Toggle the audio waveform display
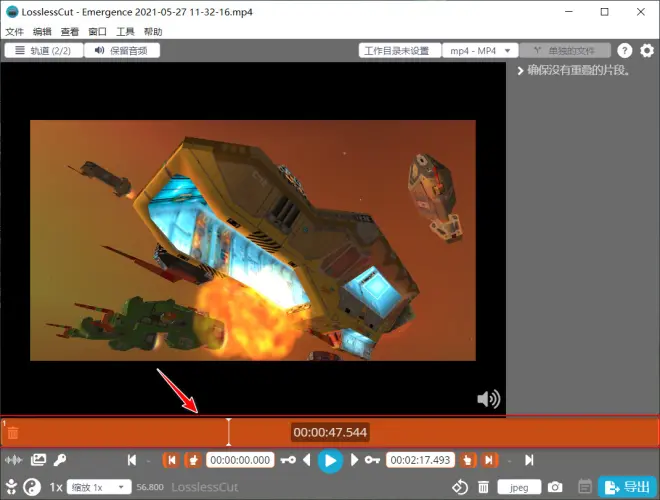 [13, 460]
